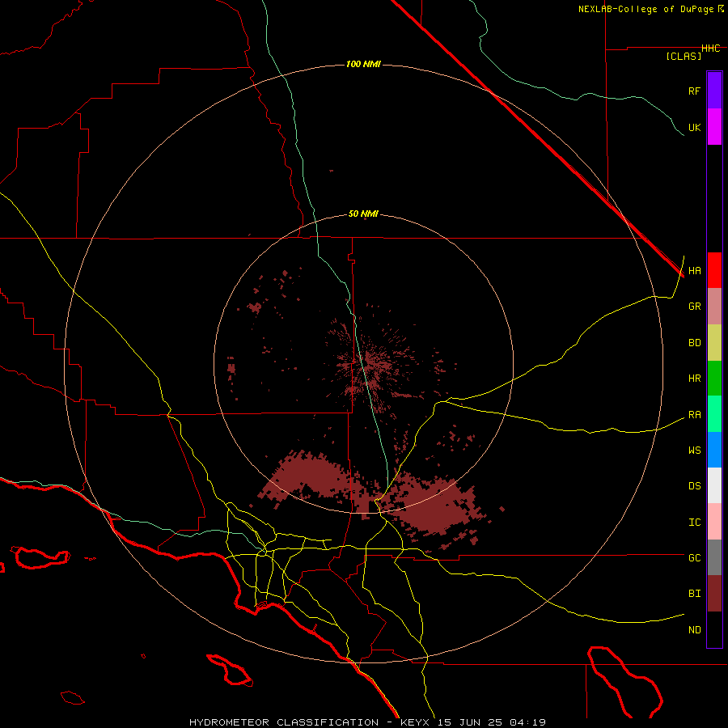Click the WS blue legend swatch
728x728 pixels.
(714, 450)
